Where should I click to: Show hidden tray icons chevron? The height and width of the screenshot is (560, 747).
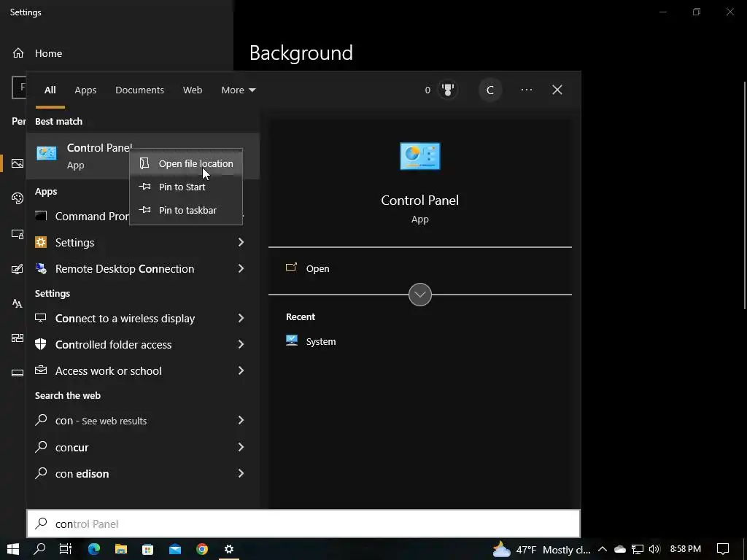pyautogui.click(x=602, y=549)
